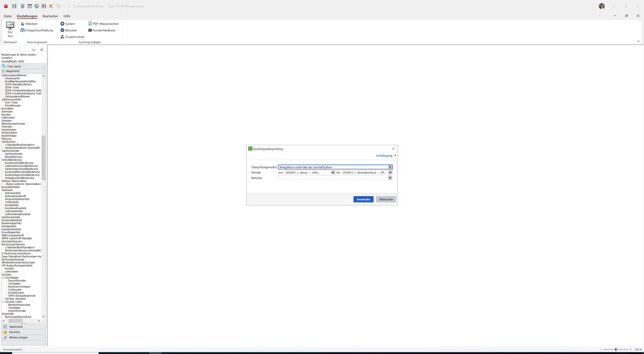Open Kundenfeedback from the ribbon
The width and height of the screenshot is (644, 354).
coord(101,31)
